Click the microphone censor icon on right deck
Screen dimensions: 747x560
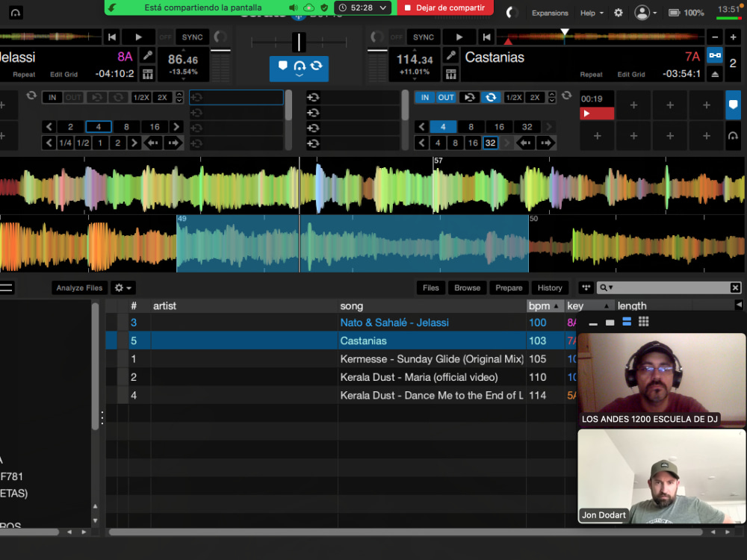(x=450, y=56)
